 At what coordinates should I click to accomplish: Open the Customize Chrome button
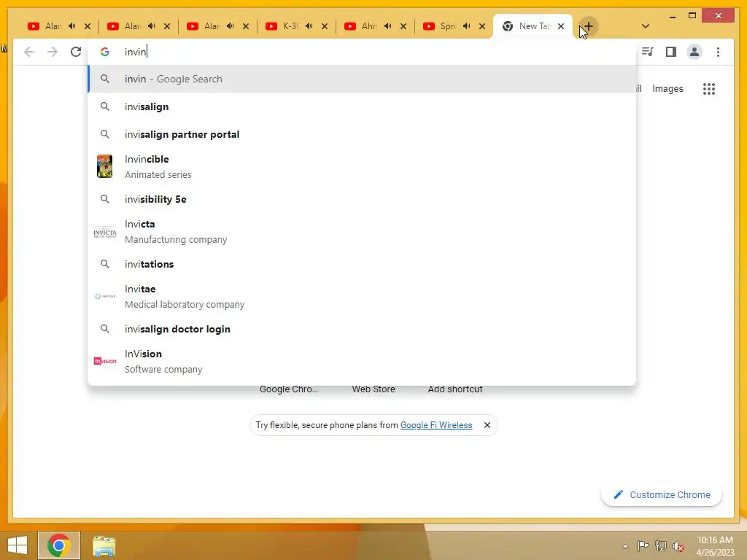tap(662, 495)
